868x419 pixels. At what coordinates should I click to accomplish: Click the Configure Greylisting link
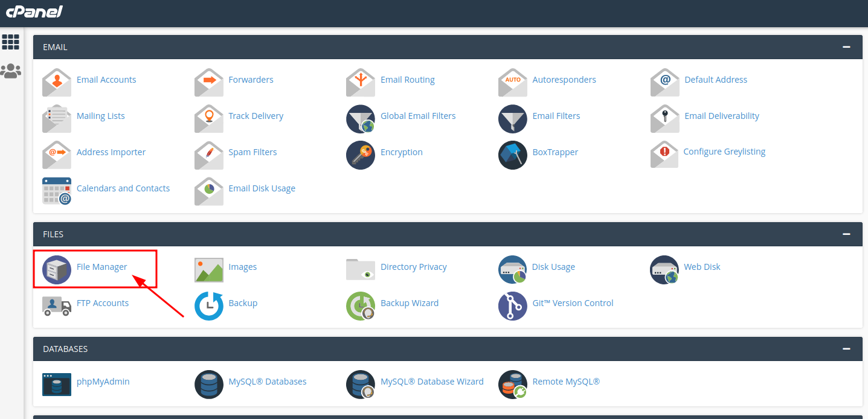(x=724, y=152)
